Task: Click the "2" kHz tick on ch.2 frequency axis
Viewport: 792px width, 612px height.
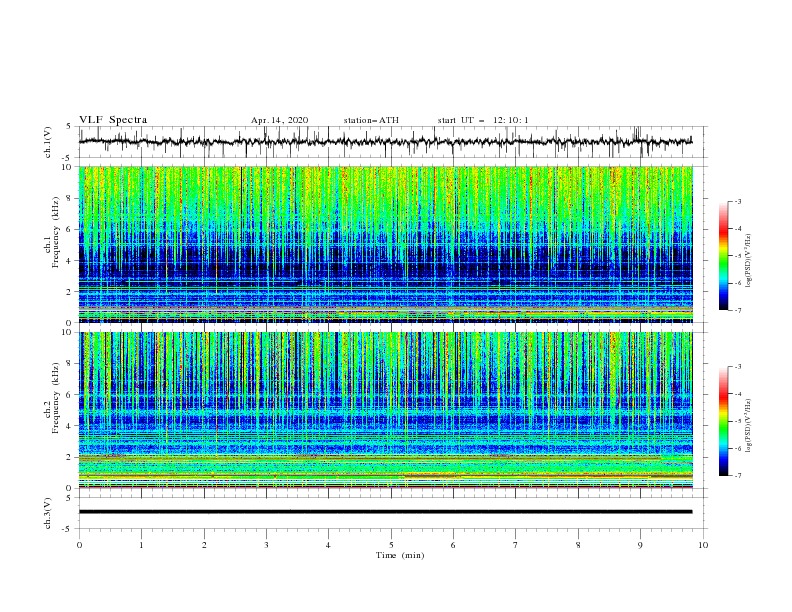Action: (70, 457)
